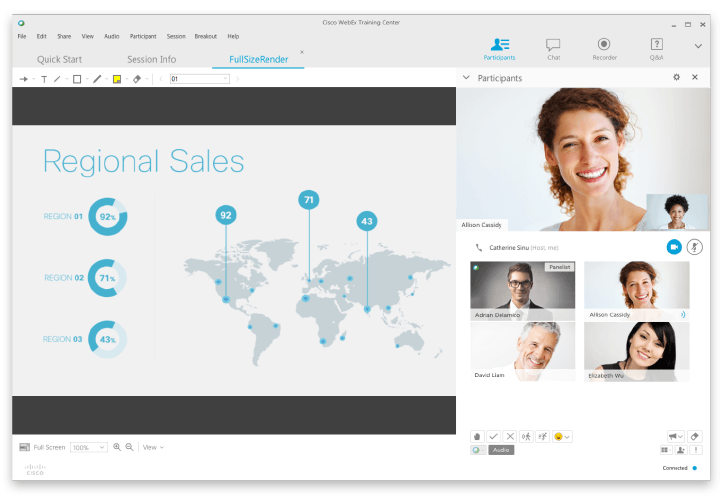
Task: Click the Go Slower feedback button
Action: [x=526, y=437]
